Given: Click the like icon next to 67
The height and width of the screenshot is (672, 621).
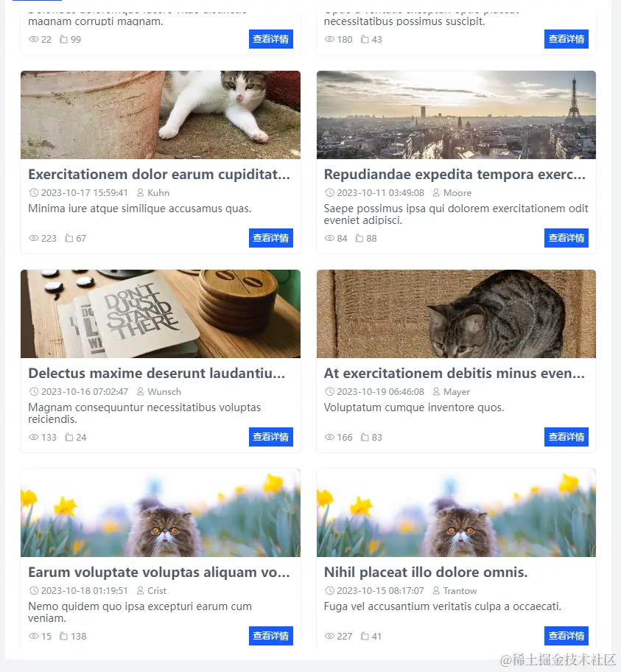Looking at the screenshot, I should point(69,238).
